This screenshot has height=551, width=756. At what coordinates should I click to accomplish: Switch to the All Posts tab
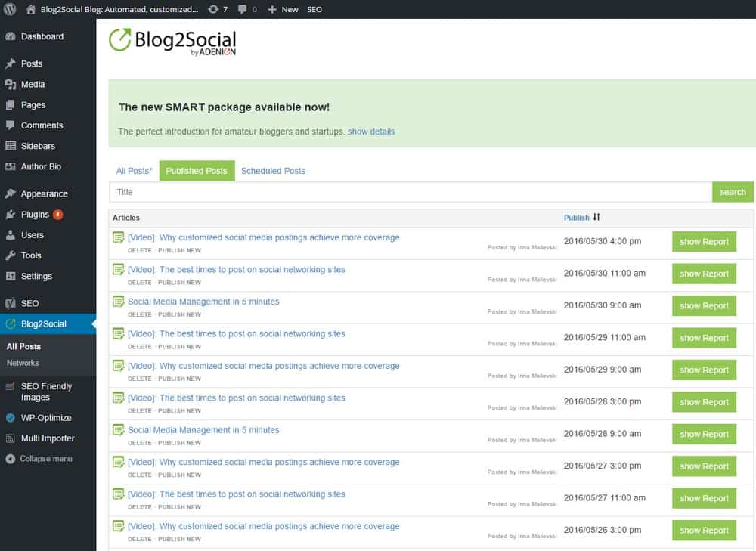pos(134,171)
